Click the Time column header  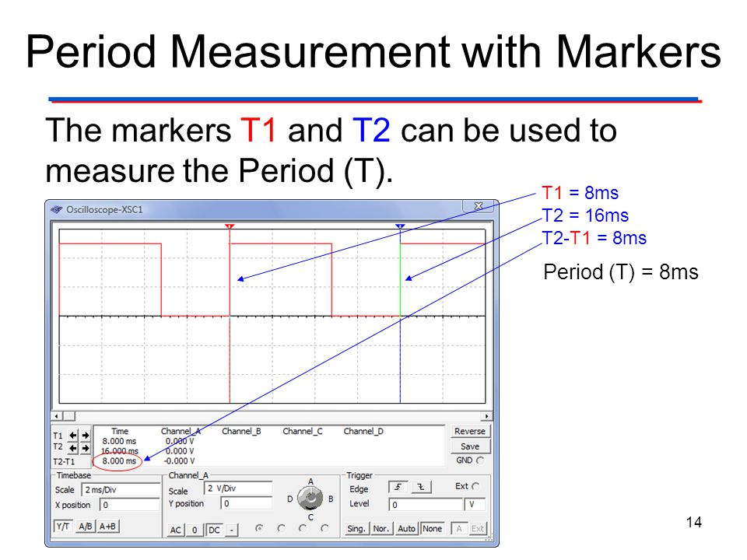pos(120,431)
